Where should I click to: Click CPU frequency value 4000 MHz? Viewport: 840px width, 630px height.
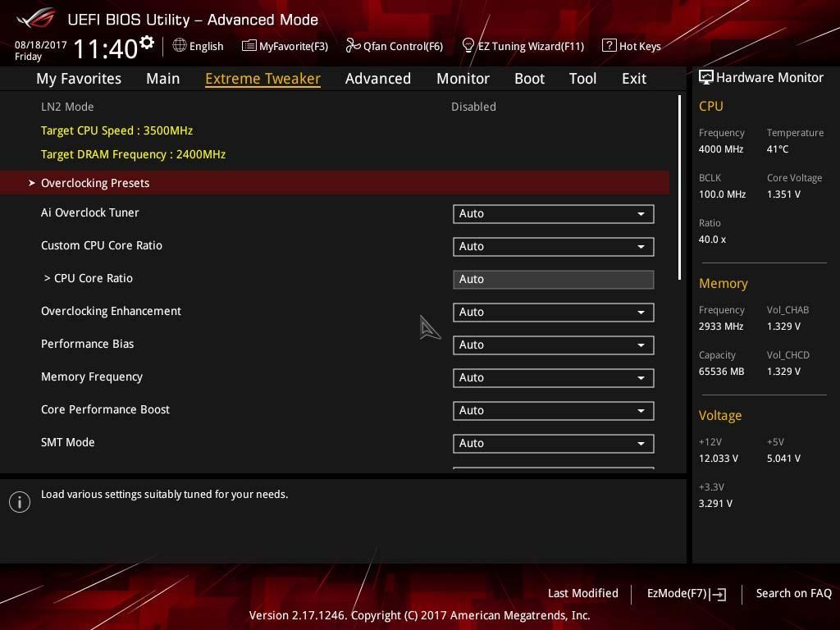pos(721,149)
